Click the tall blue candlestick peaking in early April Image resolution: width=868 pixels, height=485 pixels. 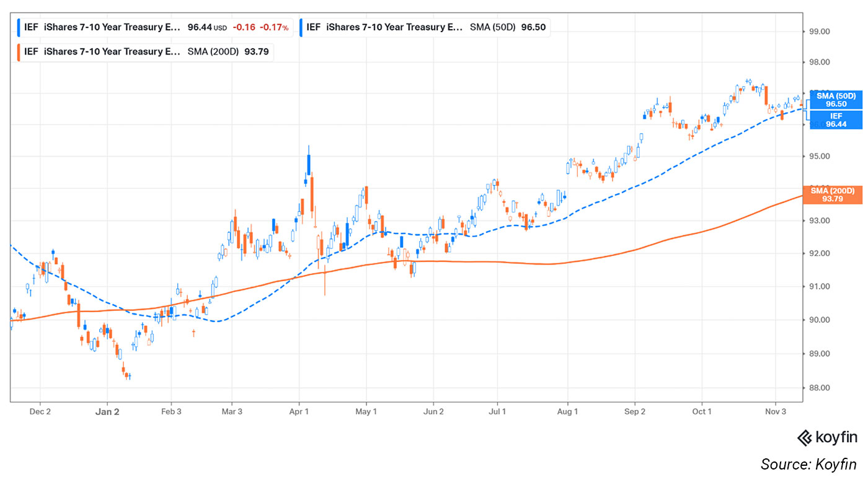tap(308, 164)
